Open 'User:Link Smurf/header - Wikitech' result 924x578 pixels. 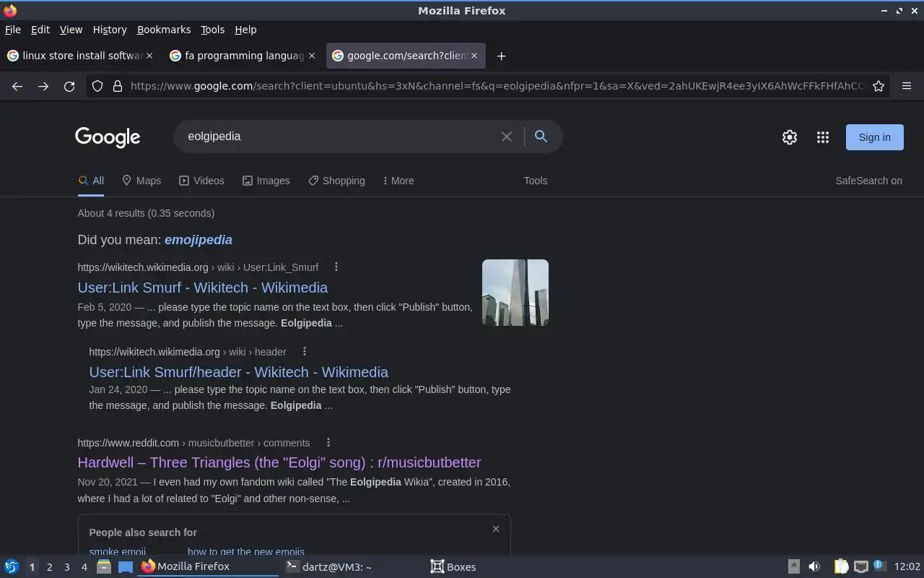[x=239, y=372]
